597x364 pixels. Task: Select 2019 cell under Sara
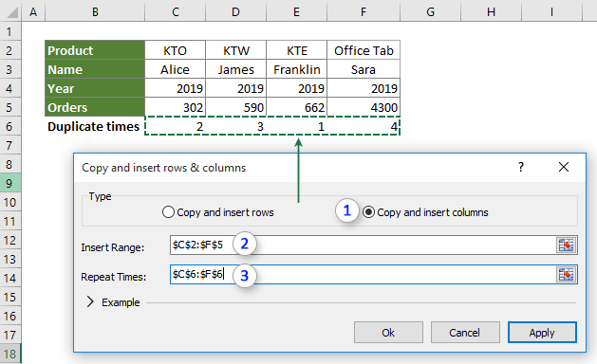pos(364,88)
